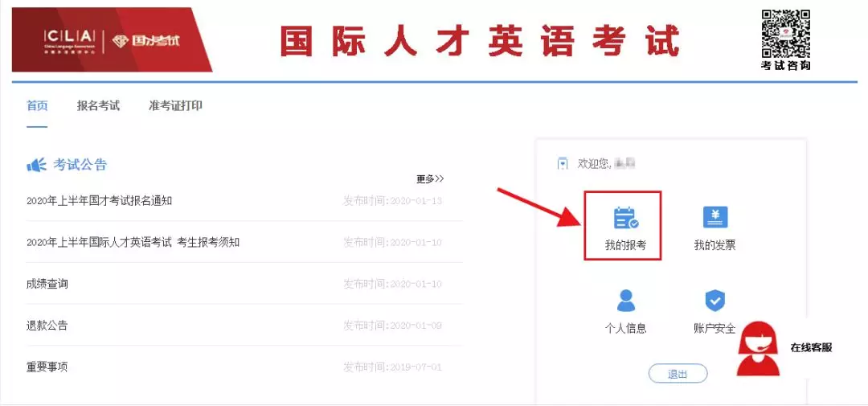This screenshot has width=868, height=406.
Task: Open 2020年上半年国才考试报名通知 announcement
Action: click(x=99, y=200)
